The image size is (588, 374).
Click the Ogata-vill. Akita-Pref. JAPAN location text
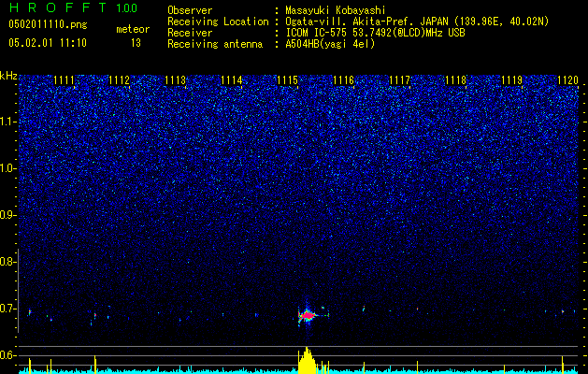pyautogui.click(x=417, y=22)
